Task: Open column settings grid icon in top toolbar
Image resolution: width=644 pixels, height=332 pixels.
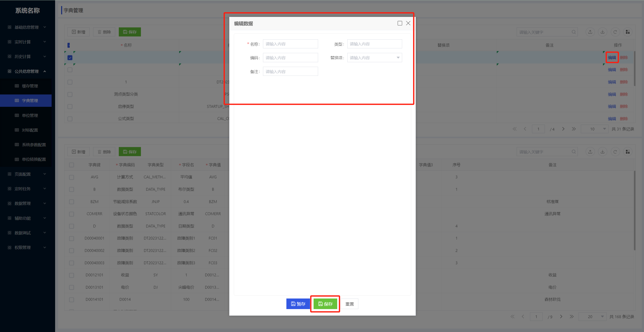Action: pos(628,32)
